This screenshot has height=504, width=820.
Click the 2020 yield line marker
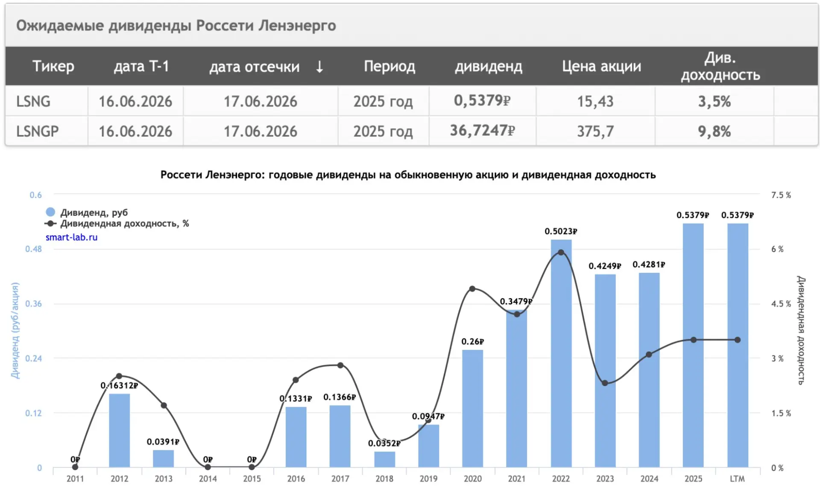tap(472, 289)
